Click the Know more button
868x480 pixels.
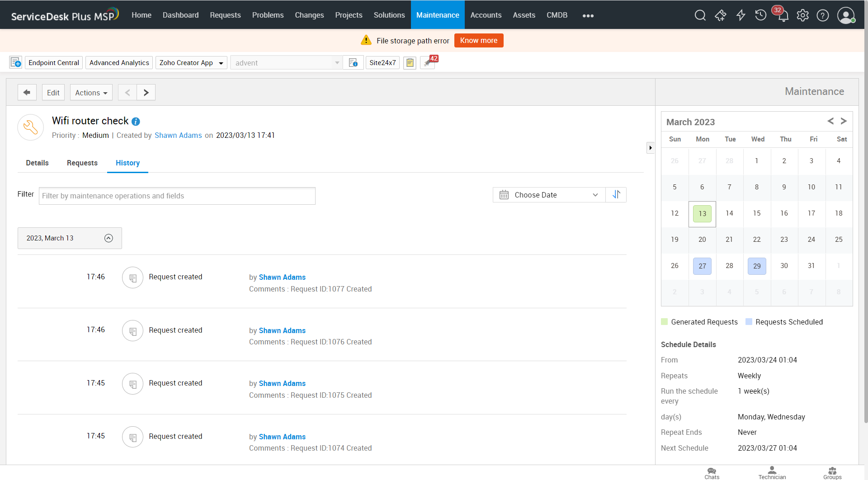479,40
